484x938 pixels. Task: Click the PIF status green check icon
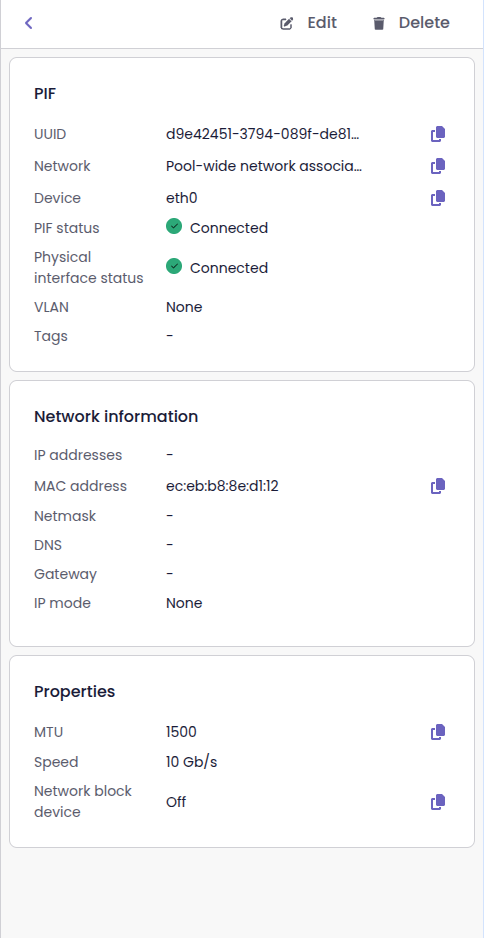click(x=174, y=227)
